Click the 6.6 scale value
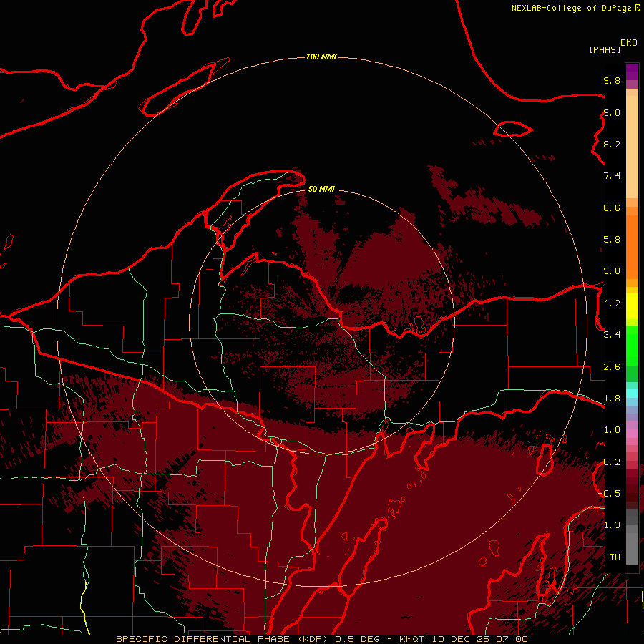 coord(612,208)
